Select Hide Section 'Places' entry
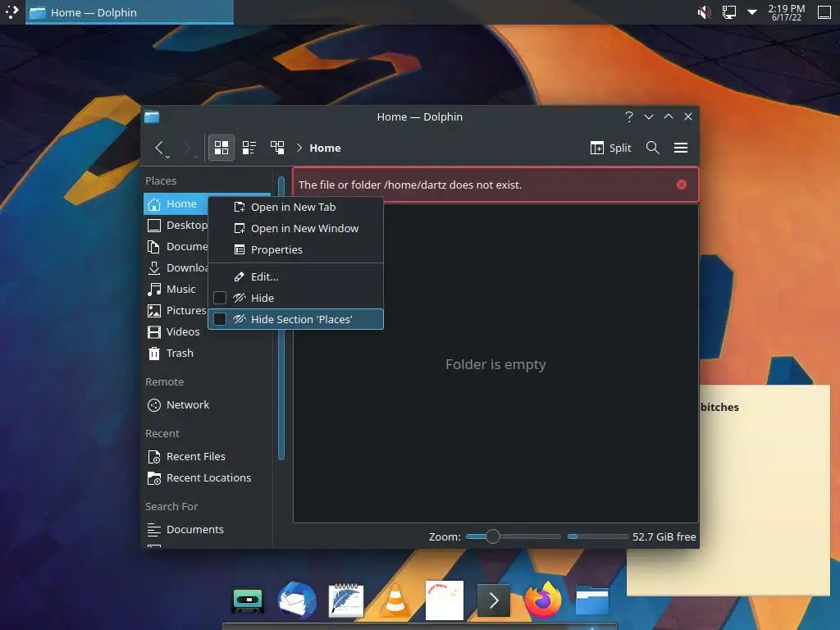Screen dimensions: 840x630 (295, 319)
